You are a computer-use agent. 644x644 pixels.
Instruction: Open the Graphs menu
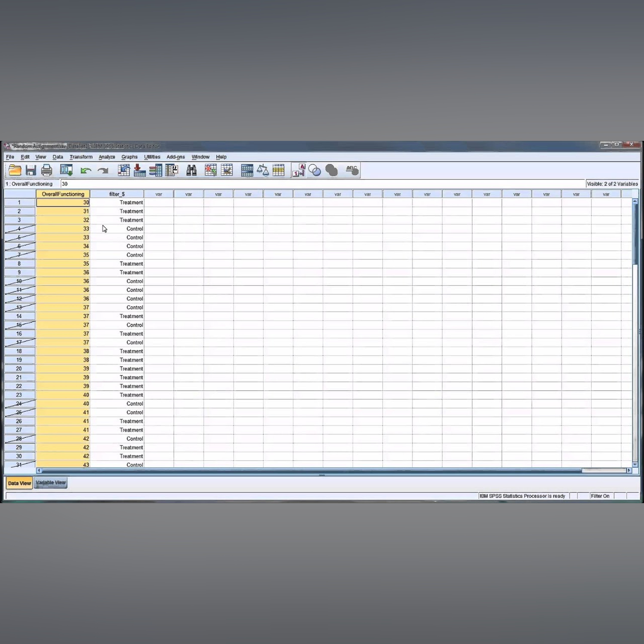(x=129, y=157)
